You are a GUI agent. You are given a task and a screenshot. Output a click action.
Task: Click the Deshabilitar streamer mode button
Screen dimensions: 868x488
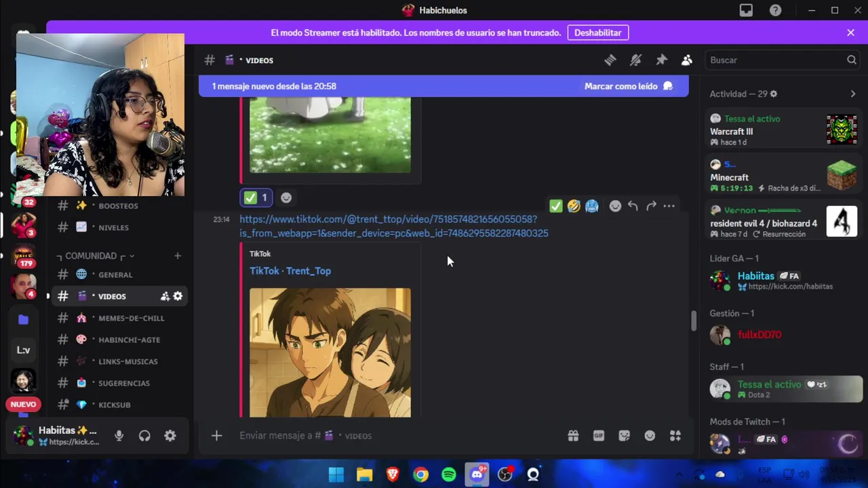[x=597, y=33]
